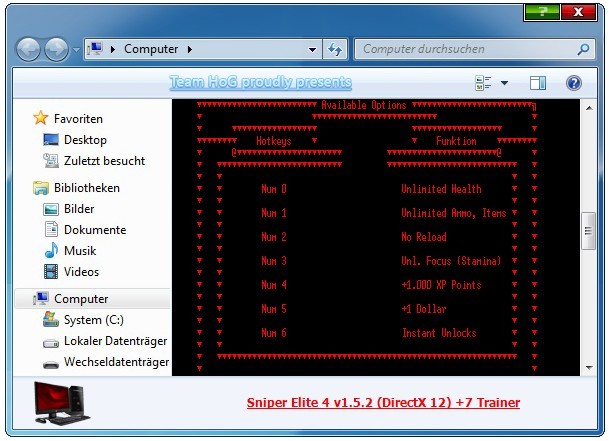Click 'Unlimited Ammo, Items' option text

pyautogui.click(x=454, y=213)
